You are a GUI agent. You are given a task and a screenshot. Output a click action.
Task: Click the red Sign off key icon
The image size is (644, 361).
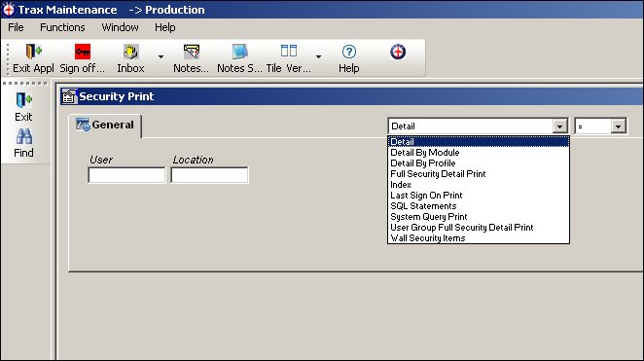[83, 52]
